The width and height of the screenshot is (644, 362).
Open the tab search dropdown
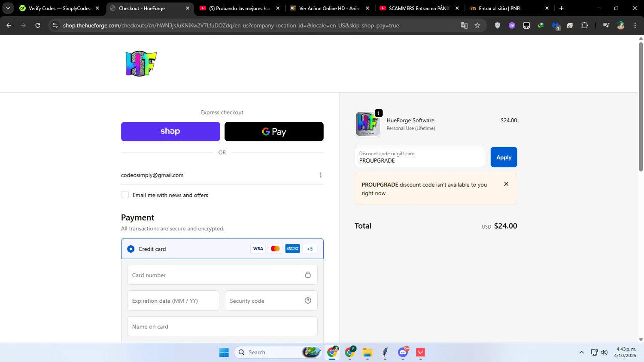(x=8, y=8)
